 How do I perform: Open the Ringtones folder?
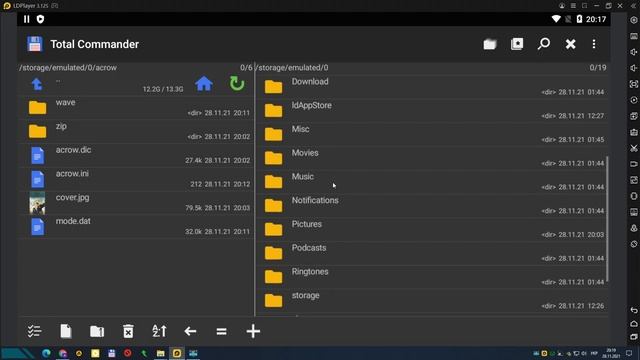(432, 276)
